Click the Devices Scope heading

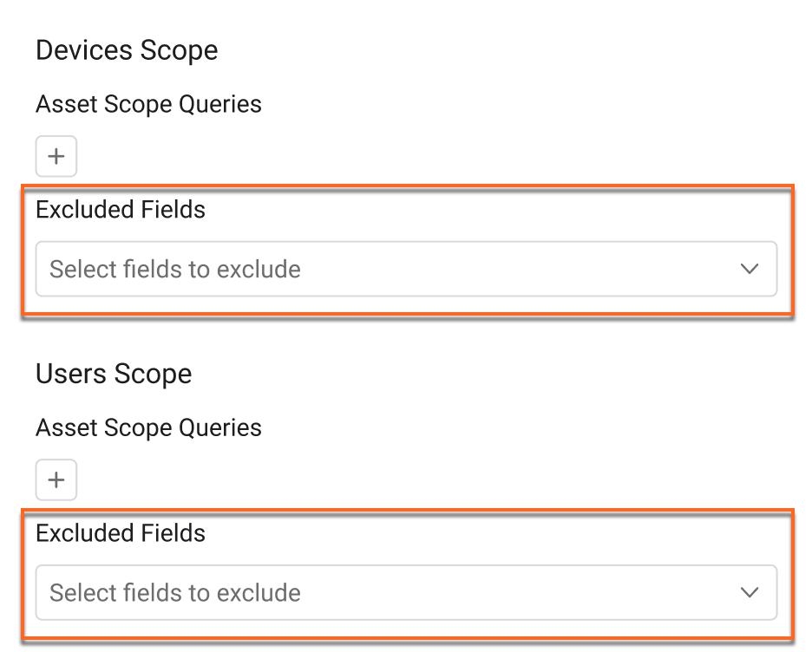(127, 50)
